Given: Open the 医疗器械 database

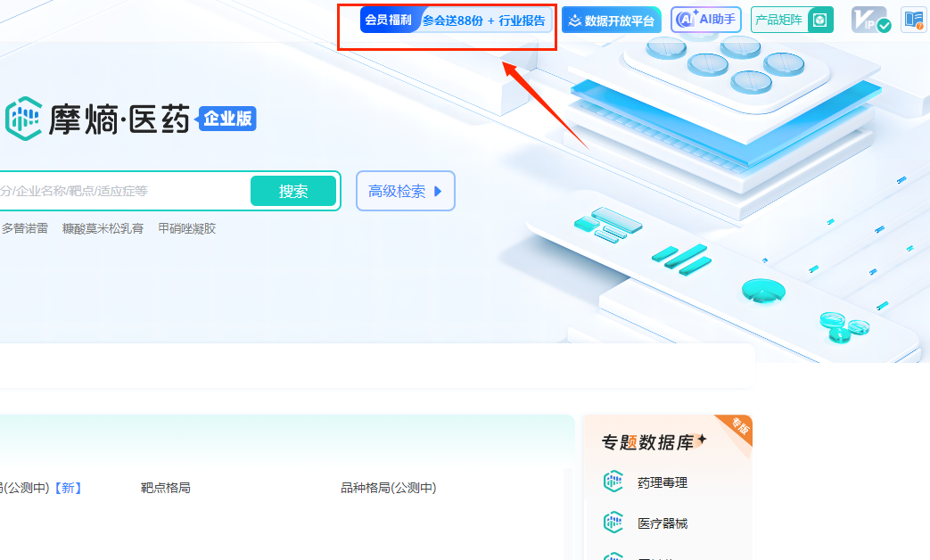Looking at the screenshot, I should (x=663, y=523).
